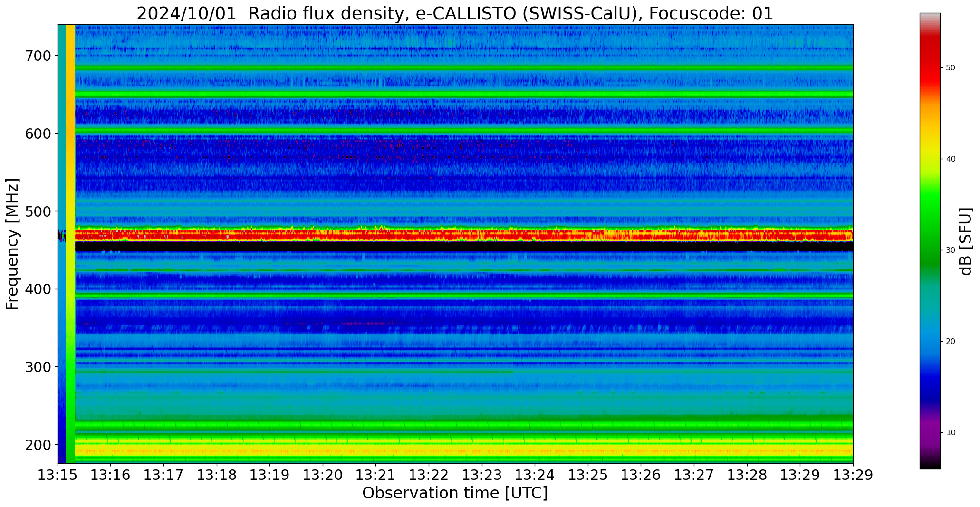Click the yellow band near 195 MHz

tap(464, 449)
